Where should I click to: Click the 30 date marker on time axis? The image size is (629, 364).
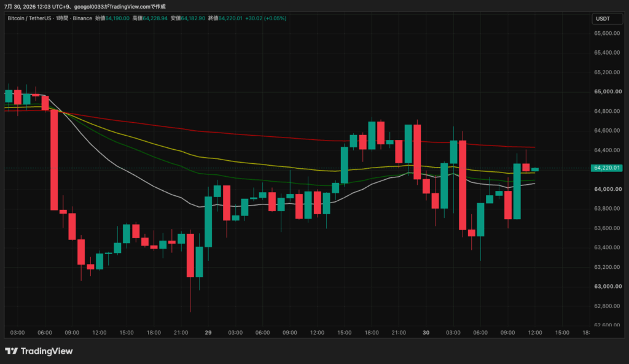[x=426, y=333]
